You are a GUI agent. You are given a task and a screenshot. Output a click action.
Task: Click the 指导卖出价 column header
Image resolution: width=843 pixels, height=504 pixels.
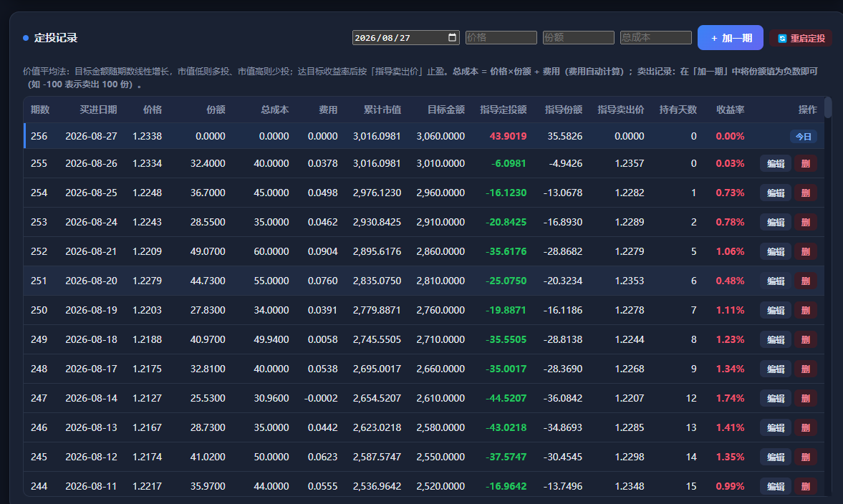(621, 110)
